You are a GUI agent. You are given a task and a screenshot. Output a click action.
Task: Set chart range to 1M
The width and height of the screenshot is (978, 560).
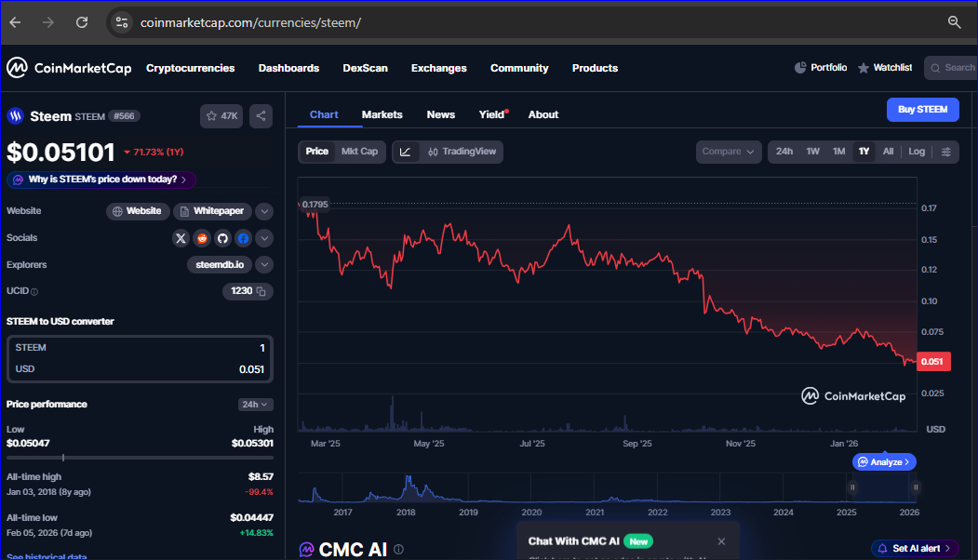pyautogui.click(x=839, y=152)
